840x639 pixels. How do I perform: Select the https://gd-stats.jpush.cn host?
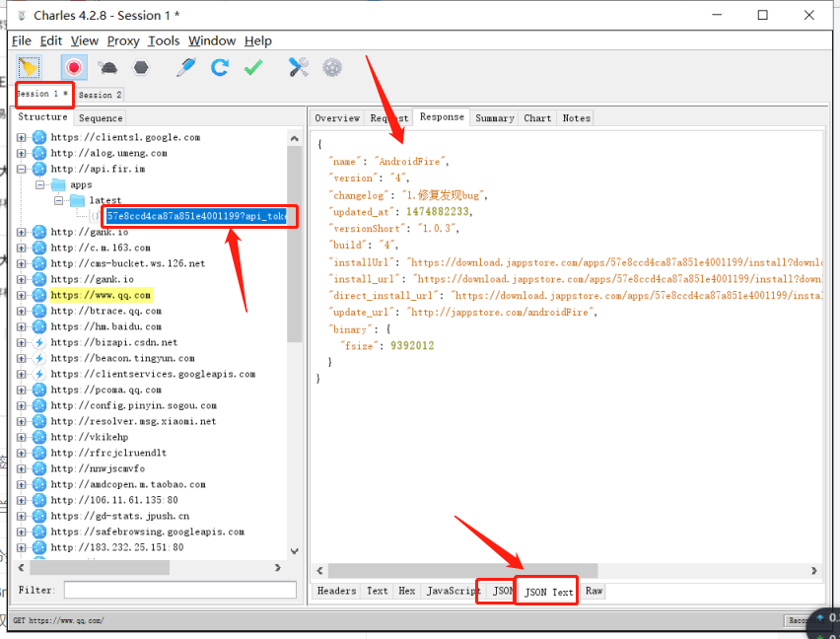[120, 516]
